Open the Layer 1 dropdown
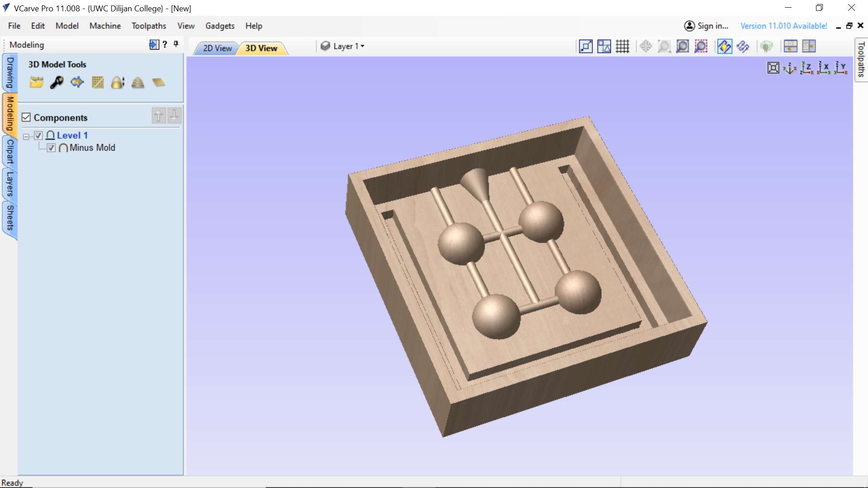This screenshot has height=488, width=868. tap(349, 46)
